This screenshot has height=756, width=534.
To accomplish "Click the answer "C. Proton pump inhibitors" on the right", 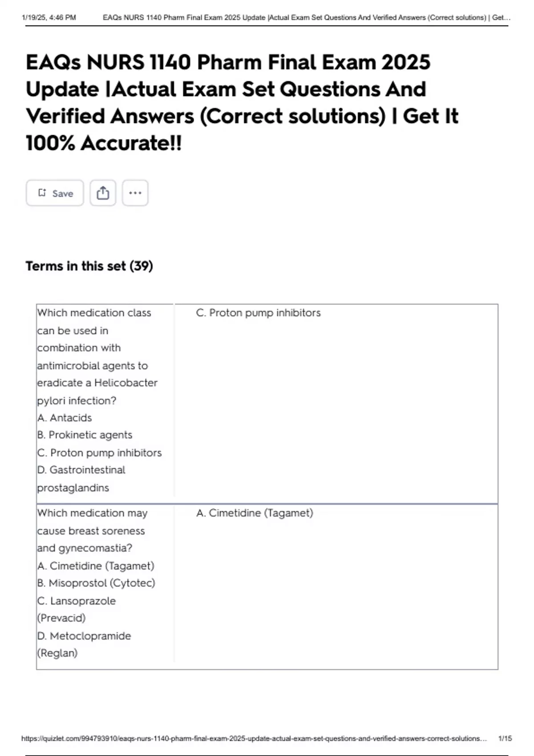I will [x=258, y=313].
